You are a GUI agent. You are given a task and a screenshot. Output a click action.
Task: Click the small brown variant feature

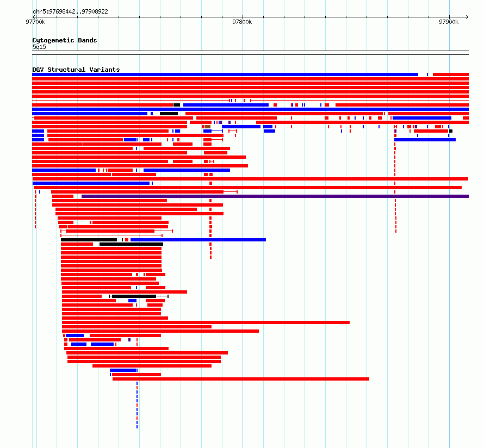[x=208, y=127]
